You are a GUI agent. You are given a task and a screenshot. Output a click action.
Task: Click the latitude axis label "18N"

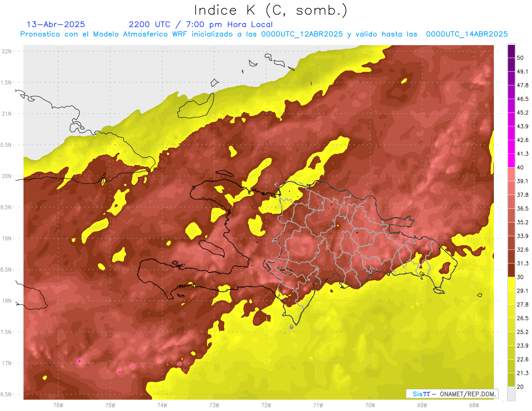click(8, 301)
